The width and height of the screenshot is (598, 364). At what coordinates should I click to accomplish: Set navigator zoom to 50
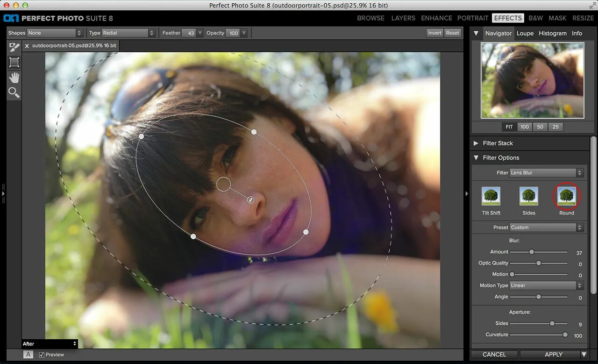click(540, 127)
